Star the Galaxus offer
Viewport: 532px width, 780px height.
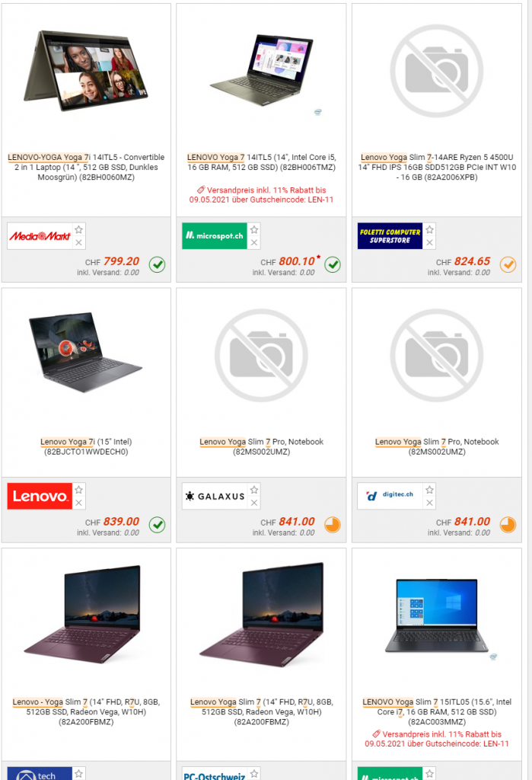tap(254, 490)
